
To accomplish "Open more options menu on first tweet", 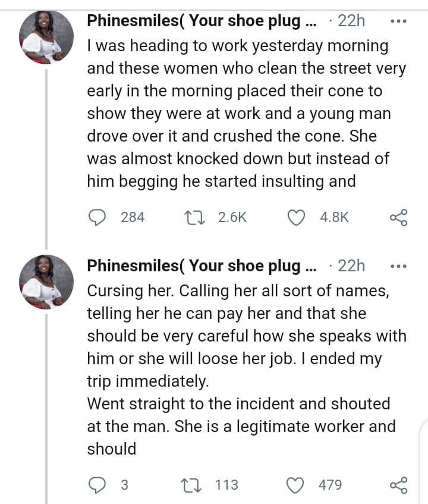I will click(398, 21).
